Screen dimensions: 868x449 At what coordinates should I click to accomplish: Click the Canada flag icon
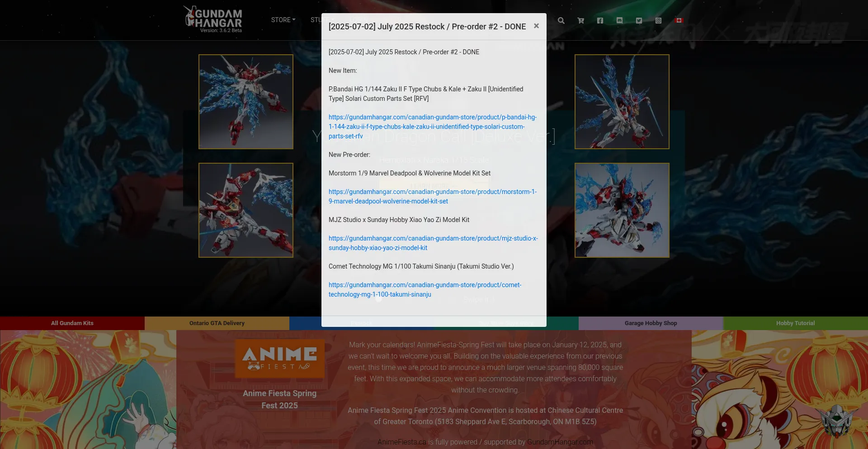[679, 20]
